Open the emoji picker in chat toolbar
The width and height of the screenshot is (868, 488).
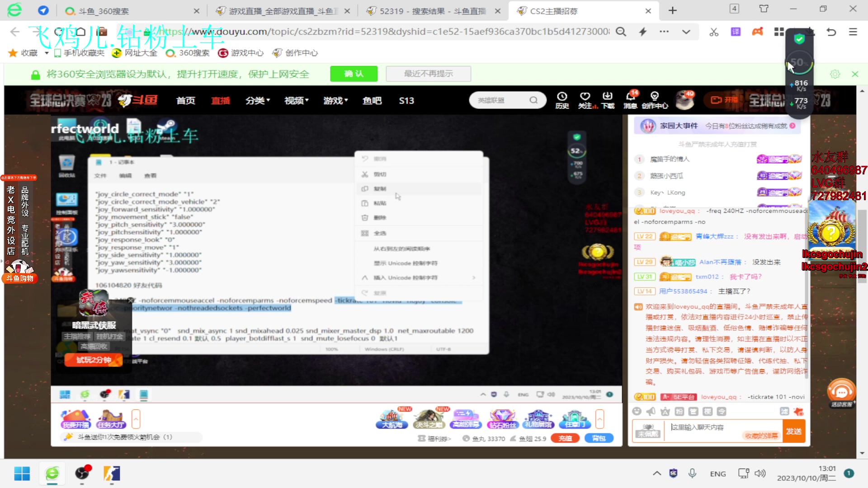(637, 411)
